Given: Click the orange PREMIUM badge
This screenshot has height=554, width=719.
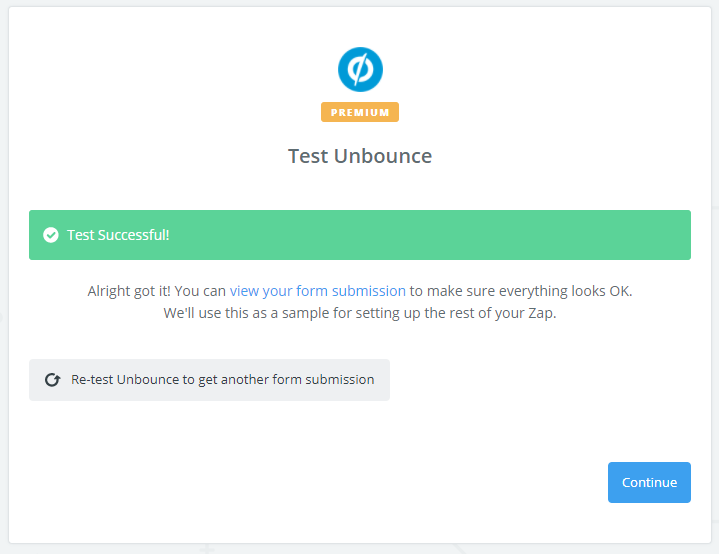Looking at the screenshot, I should [360, 112].
